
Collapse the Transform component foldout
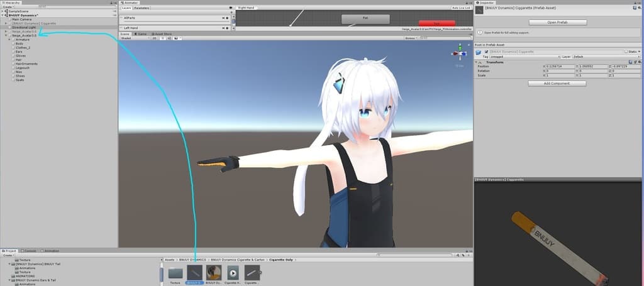tap(477, 62)
